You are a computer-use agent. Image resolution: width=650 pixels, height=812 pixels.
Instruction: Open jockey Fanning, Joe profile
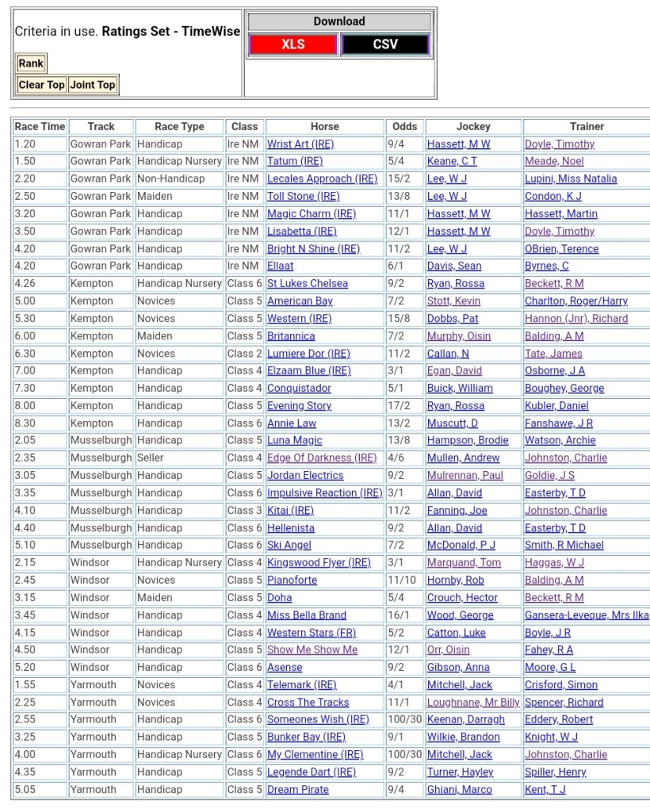point(457,511)
